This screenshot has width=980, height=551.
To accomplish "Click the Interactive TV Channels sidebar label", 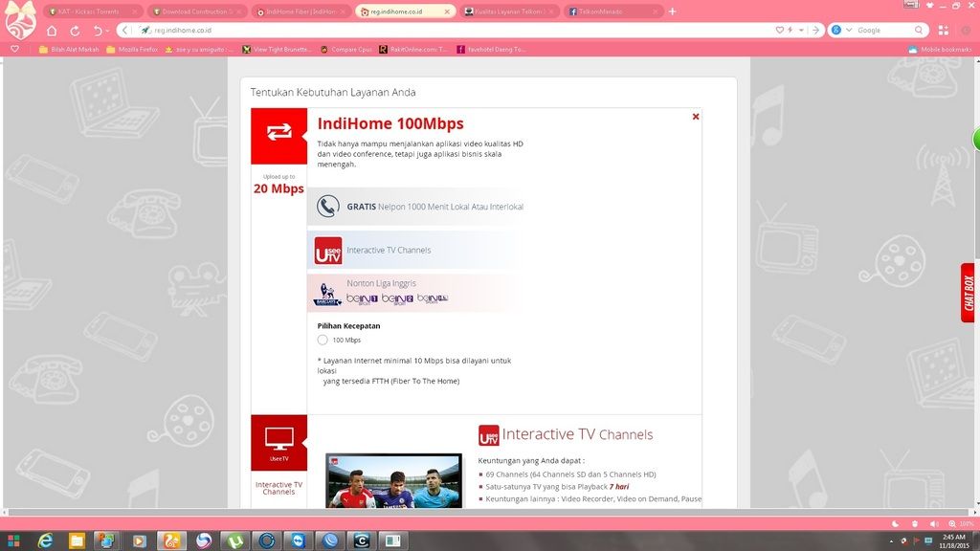I will (x=278, y=488).
